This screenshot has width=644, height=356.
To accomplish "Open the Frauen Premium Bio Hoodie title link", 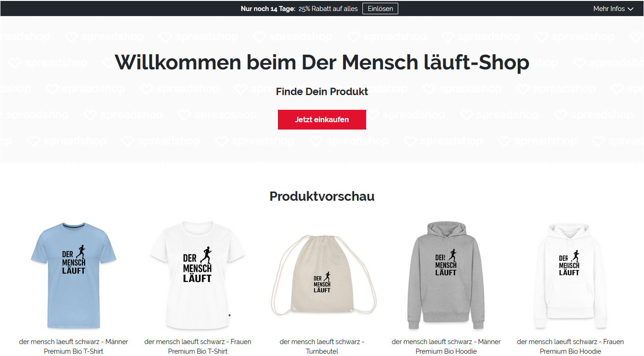I will [x=570, y=346].
